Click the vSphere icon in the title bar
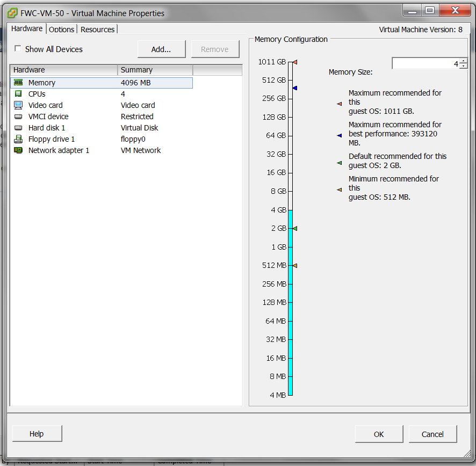The image size is (476, 466). (x=12, y=13)
